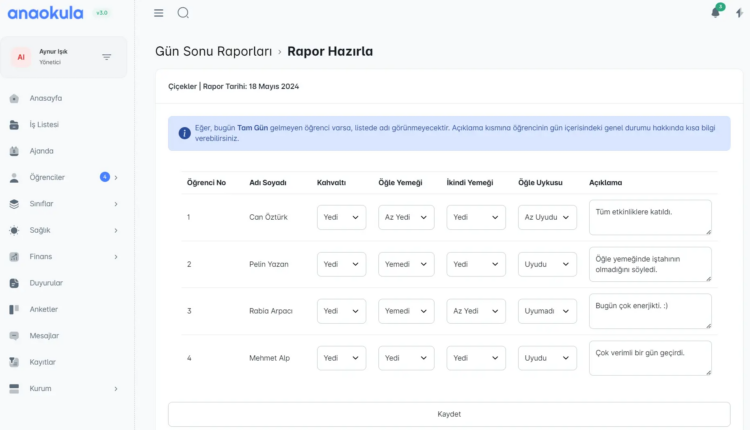This screenshot has width=750, height=430.
Task: Expand the Sınıflar sidebar menu
Action: (115, 204)
